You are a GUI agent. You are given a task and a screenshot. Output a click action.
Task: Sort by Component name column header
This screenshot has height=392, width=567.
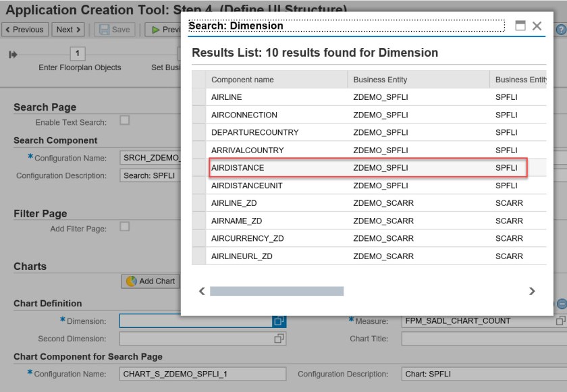(x=276, y=80)
